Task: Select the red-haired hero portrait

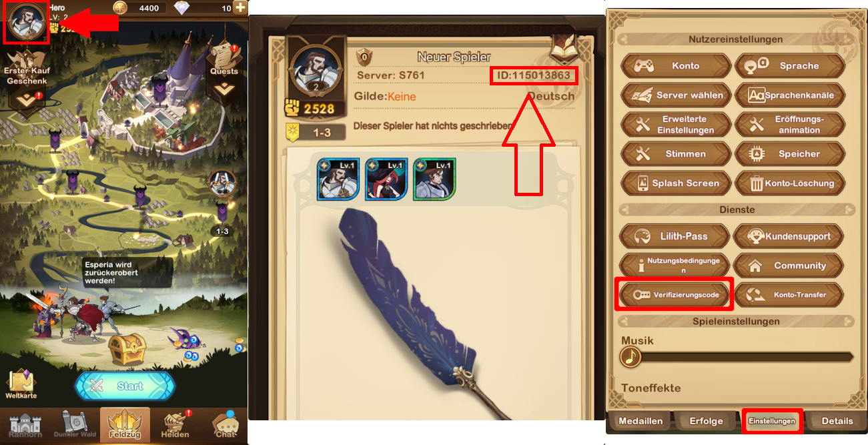Action: [x=386, y=179]
